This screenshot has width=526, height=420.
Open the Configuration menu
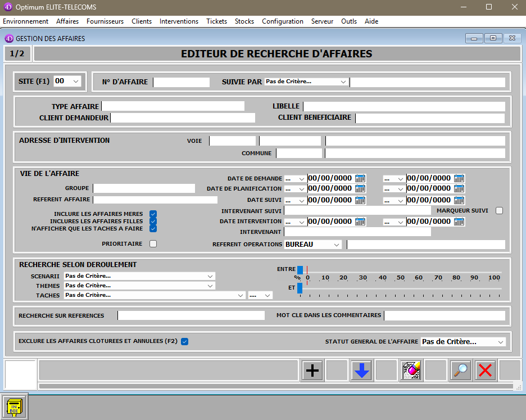coord(283,21)
